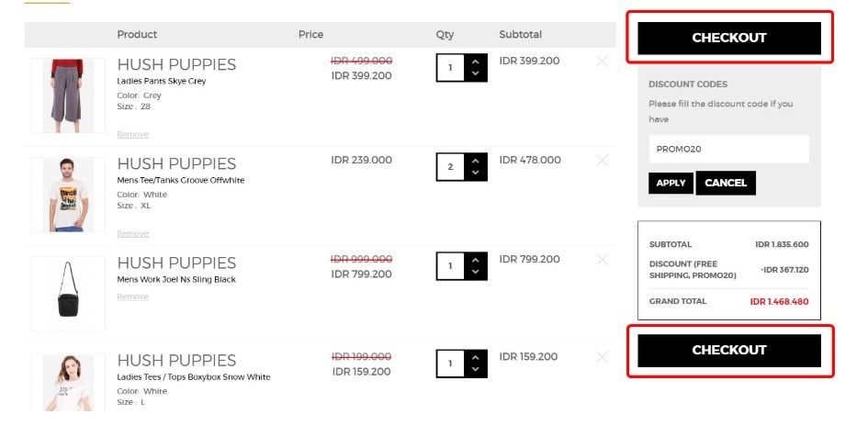This screenshot has height=425, width=868.
Task: Increase quantity of Boxybox Snow White tee
Action: point(476,357)
